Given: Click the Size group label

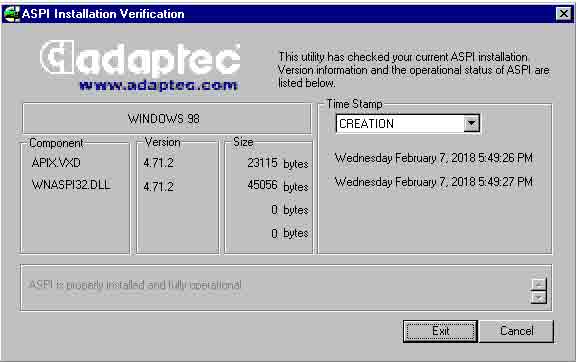Looking at the screenshot, I should 243,142.
